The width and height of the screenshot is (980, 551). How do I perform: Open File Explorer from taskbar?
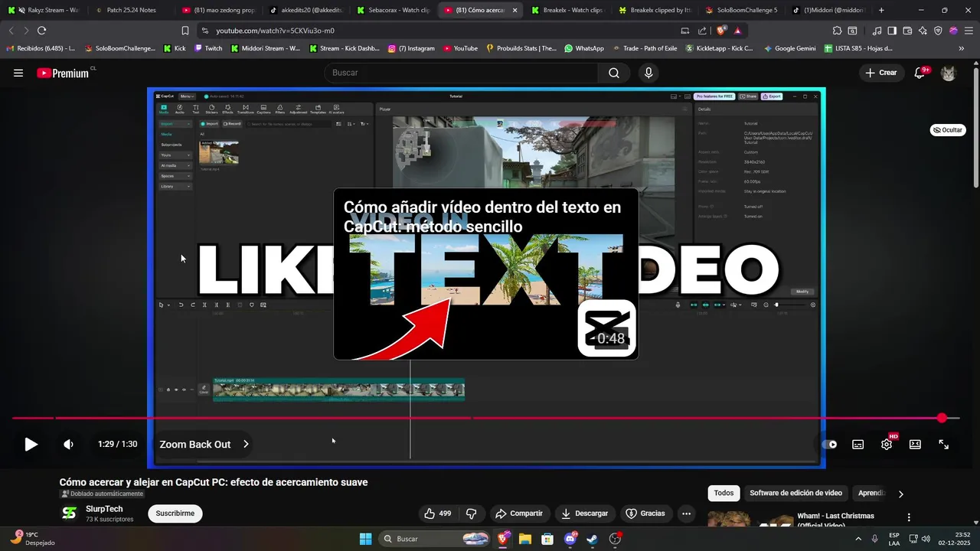(x=525, y=539)
